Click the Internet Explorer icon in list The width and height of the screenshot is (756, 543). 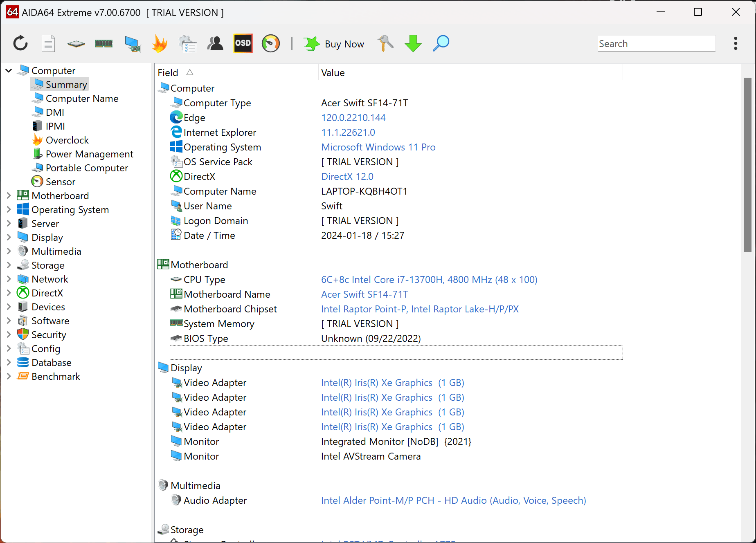pyautogui.click(x=176, y=132)
